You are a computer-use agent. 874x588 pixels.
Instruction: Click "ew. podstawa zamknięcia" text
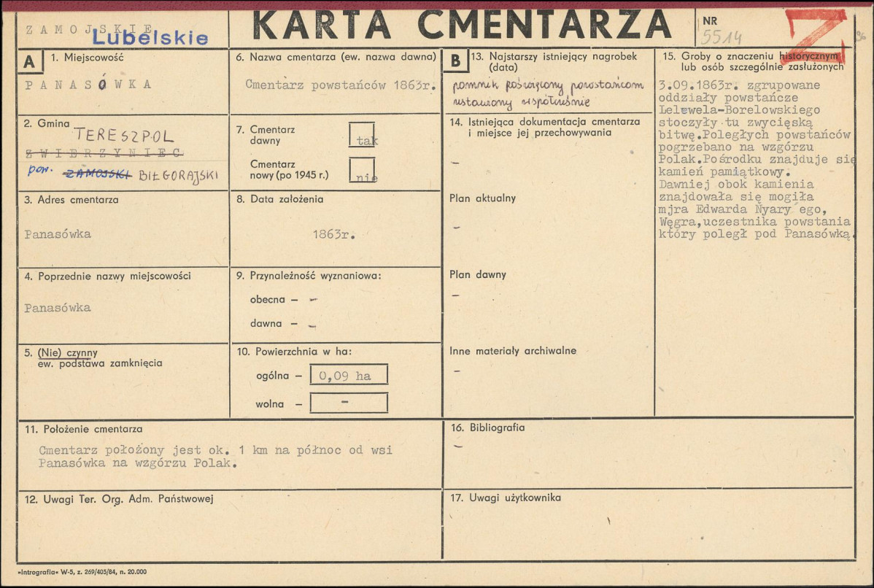[101, 363]
